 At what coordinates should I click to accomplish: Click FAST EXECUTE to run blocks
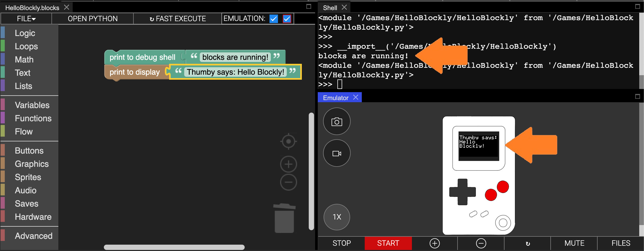coord(177,19)
